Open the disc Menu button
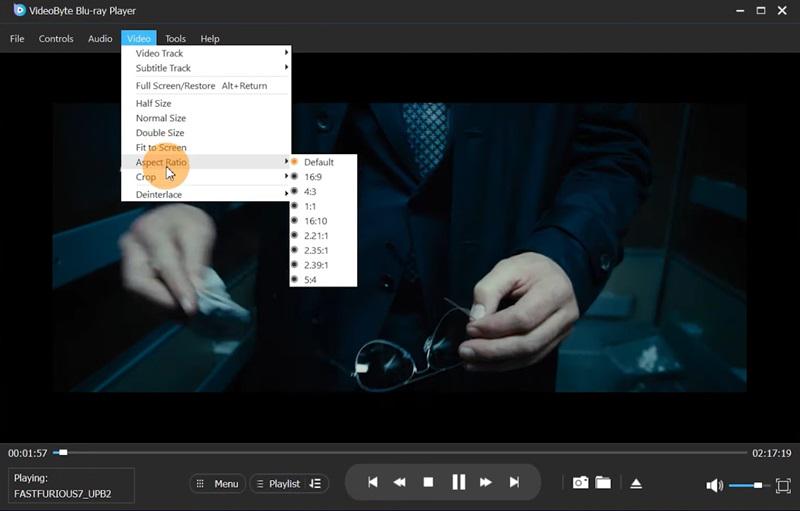This screenshot has height=511, width=800. (218, 483)
